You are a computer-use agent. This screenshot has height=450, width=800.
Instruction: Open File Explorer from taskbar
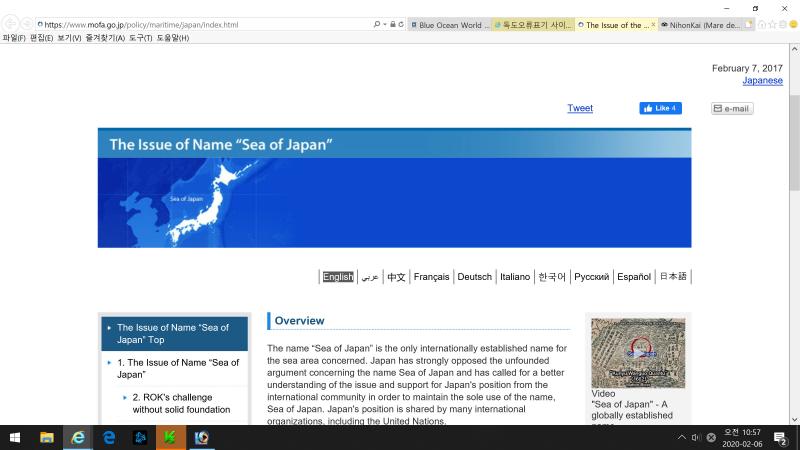46,437
